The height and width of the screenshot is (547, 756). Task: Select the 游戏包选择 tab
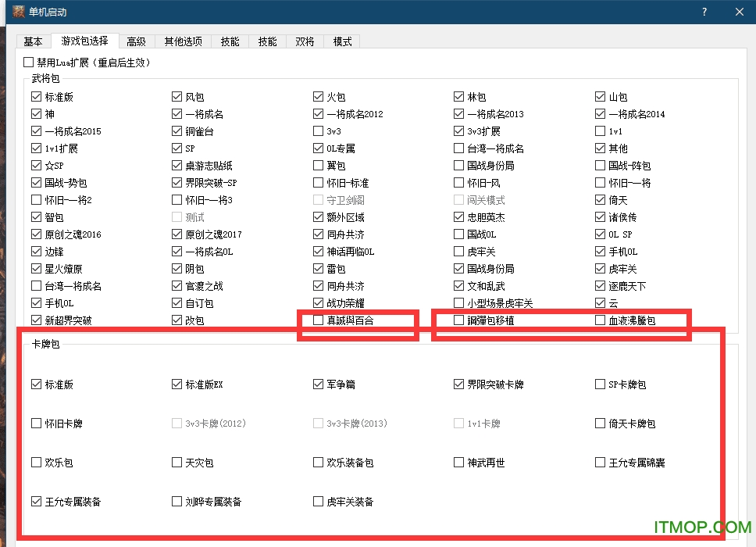tap(85, 41)
